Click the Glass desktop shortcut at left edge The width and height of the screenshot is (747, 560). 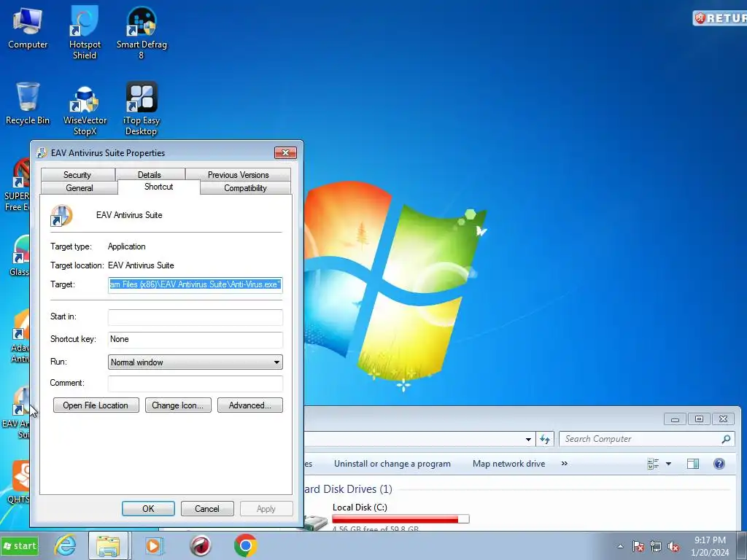(19, 256)
